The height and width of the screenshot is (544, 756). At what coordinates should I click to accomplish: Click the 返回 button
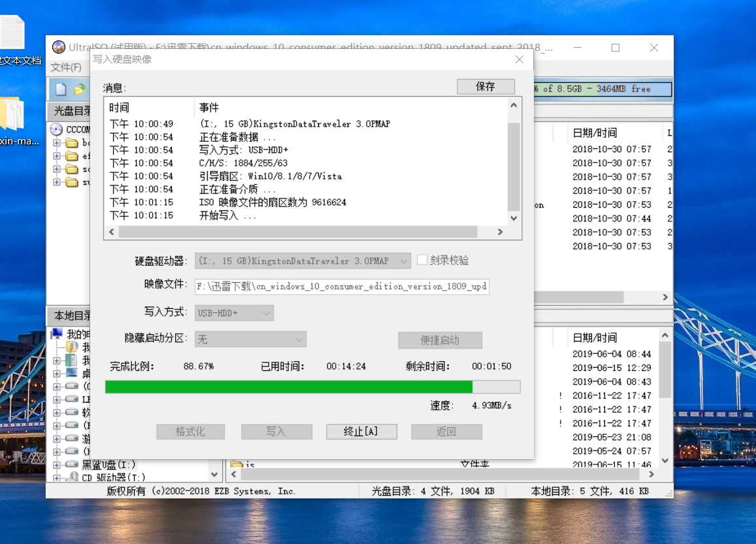(446, 431)
